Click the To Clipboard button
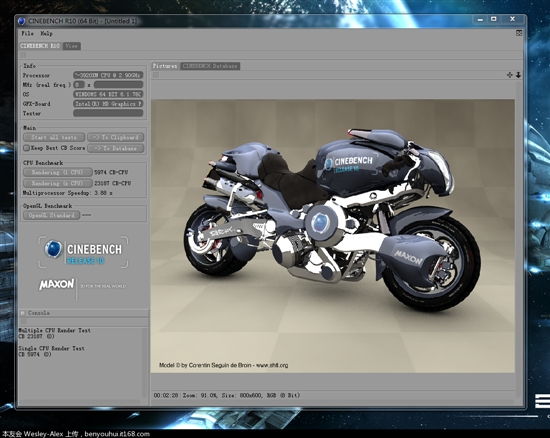 (x=116, y=137)
